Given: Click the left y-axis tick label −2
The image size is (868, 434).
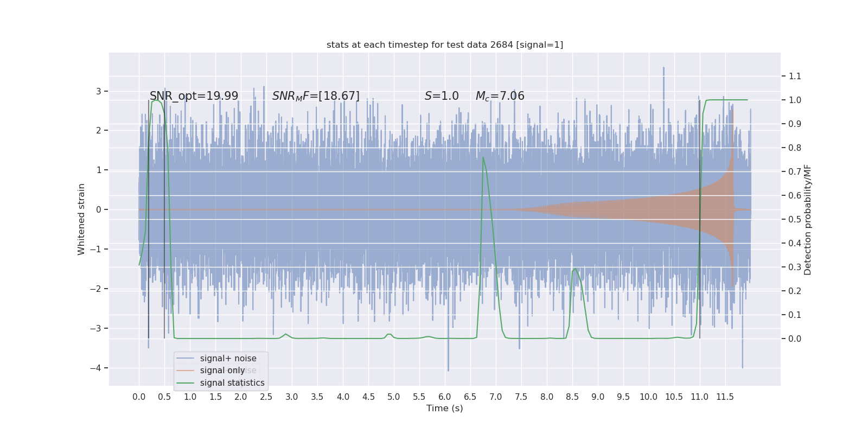Looking at the screenshot, I should [95, 289].
